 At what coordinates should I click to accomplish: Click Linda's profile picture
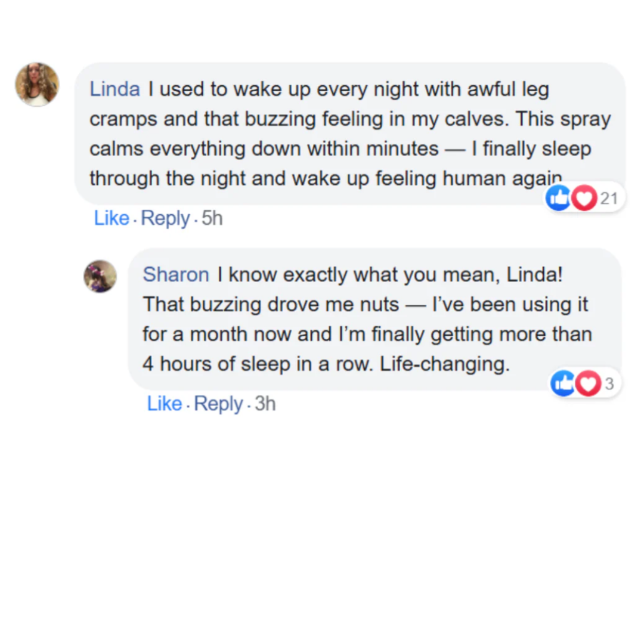[37, 84]
